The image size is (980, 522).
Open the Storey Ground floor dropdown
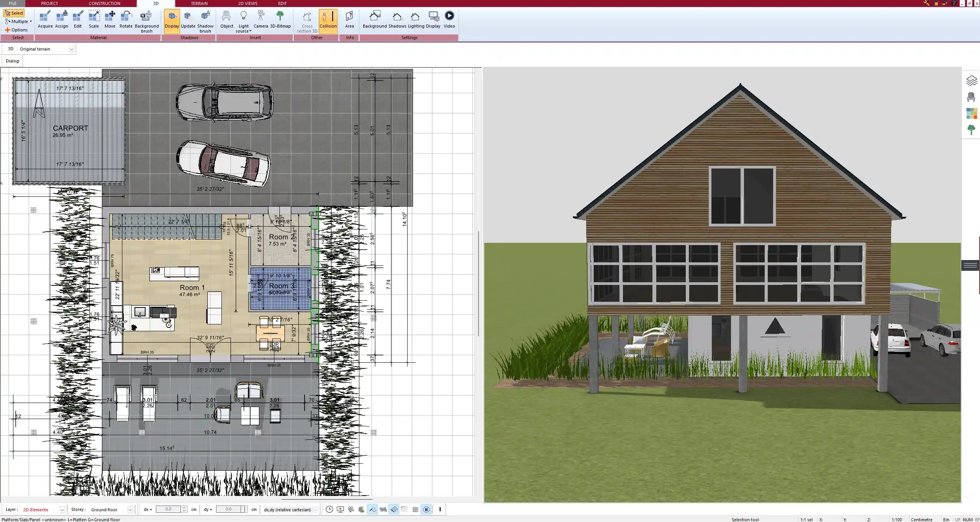pyautogui.click(x=130, y=510)
